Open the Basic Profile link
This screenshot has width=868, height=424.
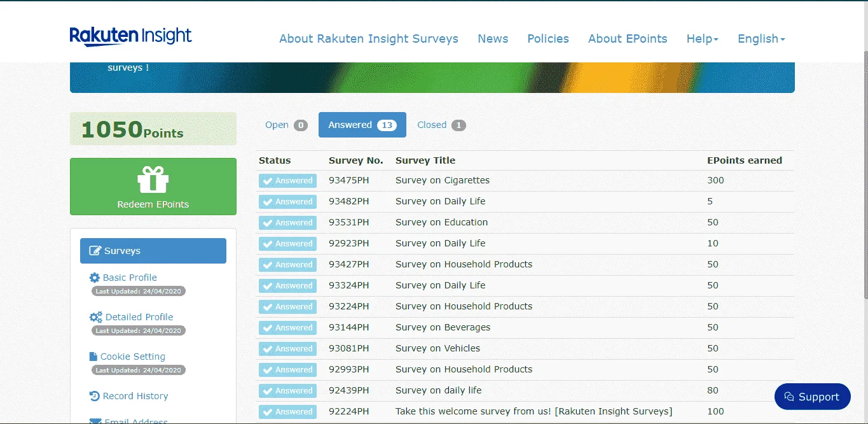[130, 278]
